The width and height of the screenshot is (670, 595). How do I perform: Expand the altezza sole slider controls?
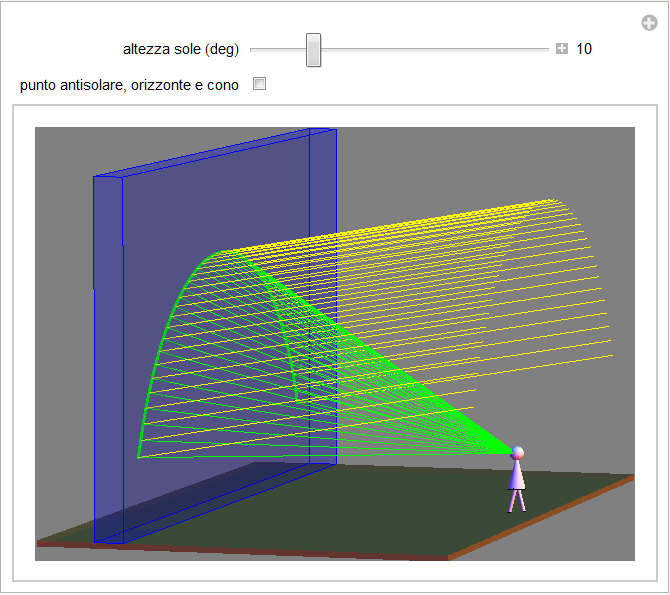[561, 49]
